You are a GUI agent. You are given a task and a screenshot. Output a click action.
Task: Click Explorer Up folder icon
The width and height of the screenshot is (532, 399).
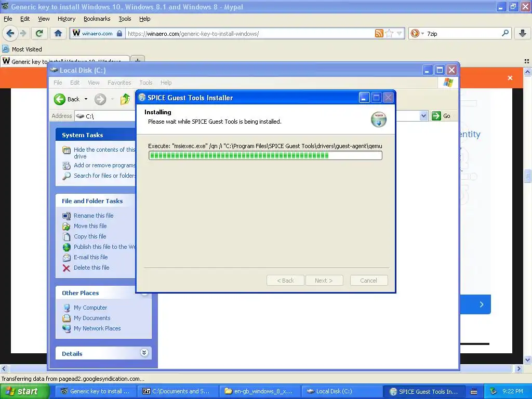click(125, 99)
